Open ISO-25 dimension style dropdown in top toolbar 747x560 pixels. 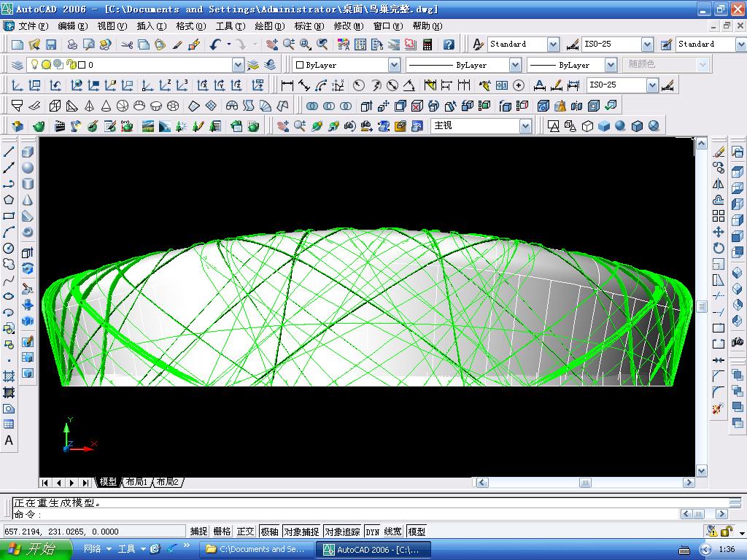647,44
